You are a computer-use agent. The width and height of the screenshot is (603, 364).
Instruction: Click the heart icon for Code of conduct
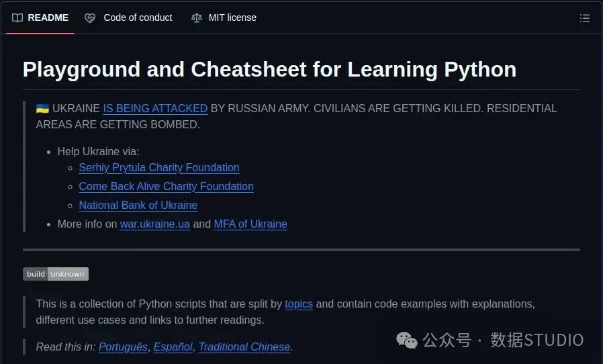(90, 18)
